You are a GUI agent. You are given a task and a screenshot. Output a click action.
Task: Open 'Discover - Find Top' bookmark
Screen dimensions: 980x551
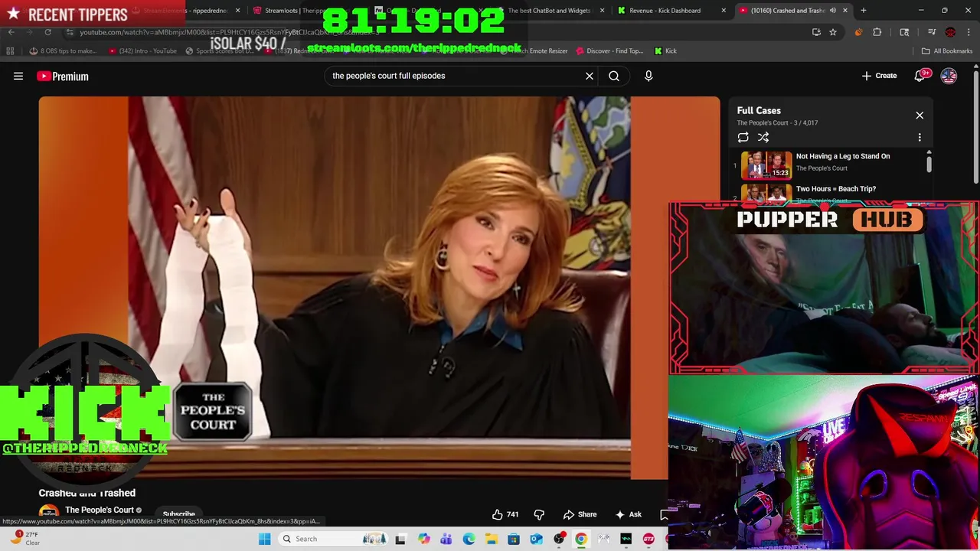[x=609, y=51]
